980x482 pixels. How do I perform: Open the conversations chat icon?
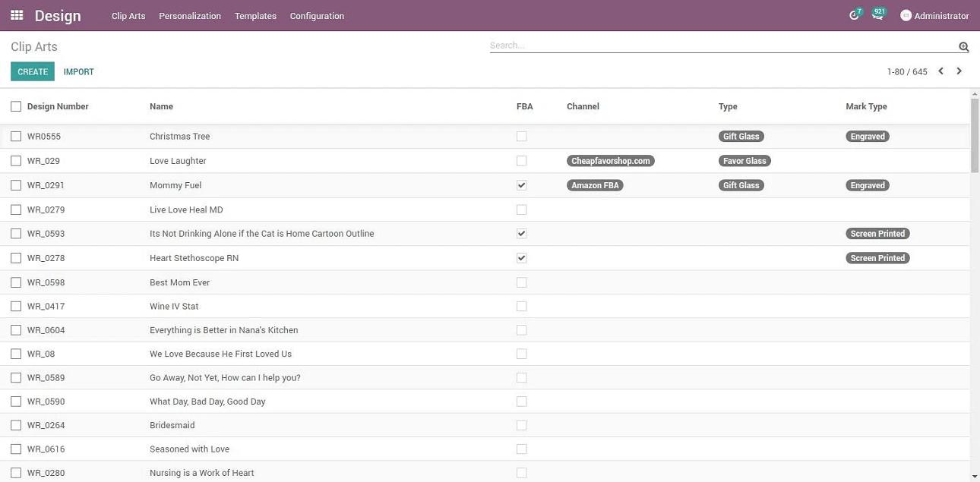click(877, 15)
